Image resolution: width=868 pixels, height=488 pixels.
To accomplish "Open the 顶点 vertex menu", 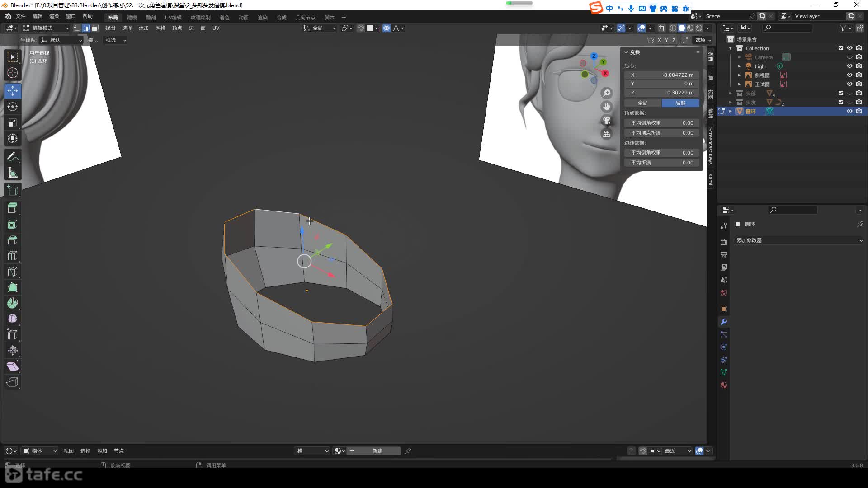I will pos(177,28).
